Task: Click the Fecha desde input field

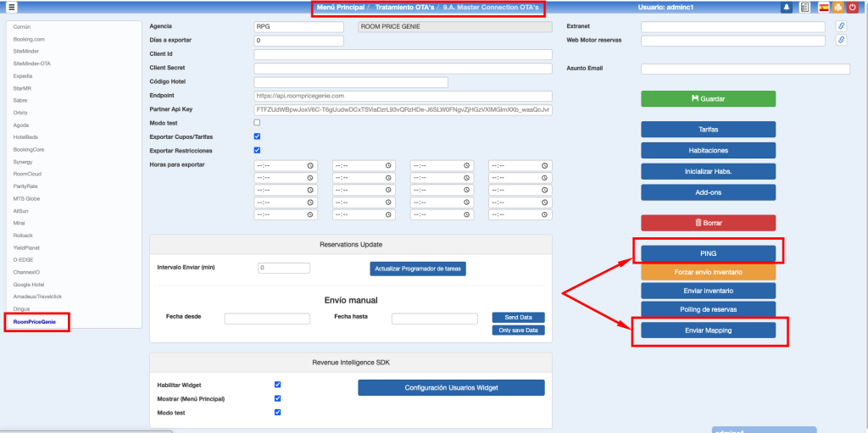Action: [x=267, y=319]
